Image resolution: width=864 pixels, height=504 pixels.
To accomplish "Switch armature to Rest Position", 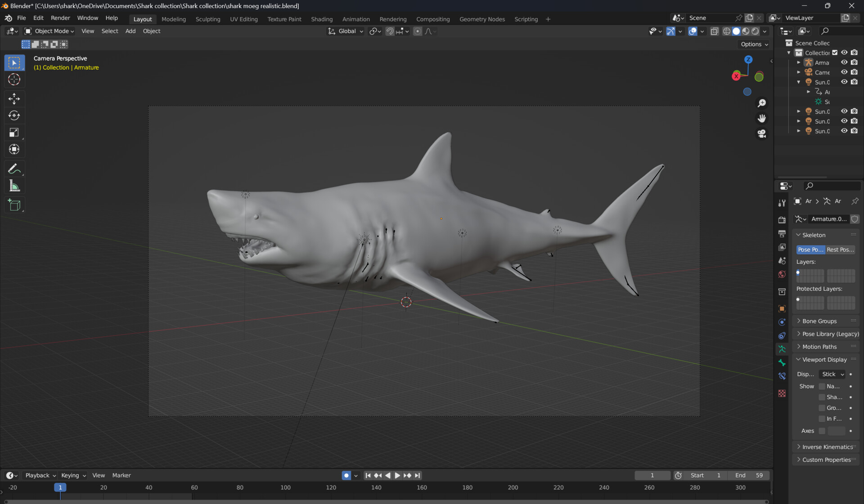I will [x=840, y=250].
